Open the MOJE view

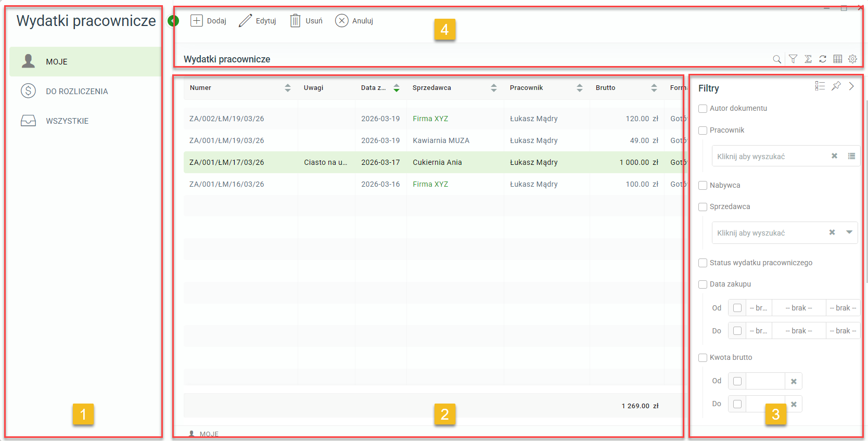(x=85, y=61)
